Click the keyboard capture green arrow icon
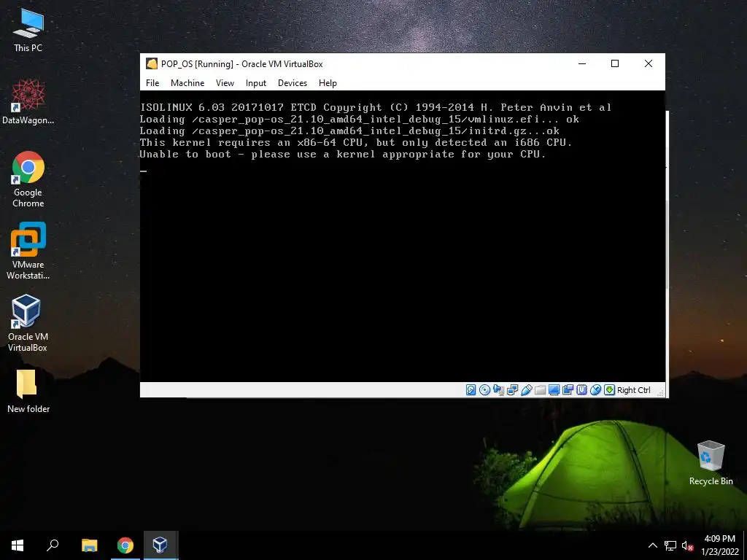Viewport: 747px width, 560px height. click(x=609, y=390)
